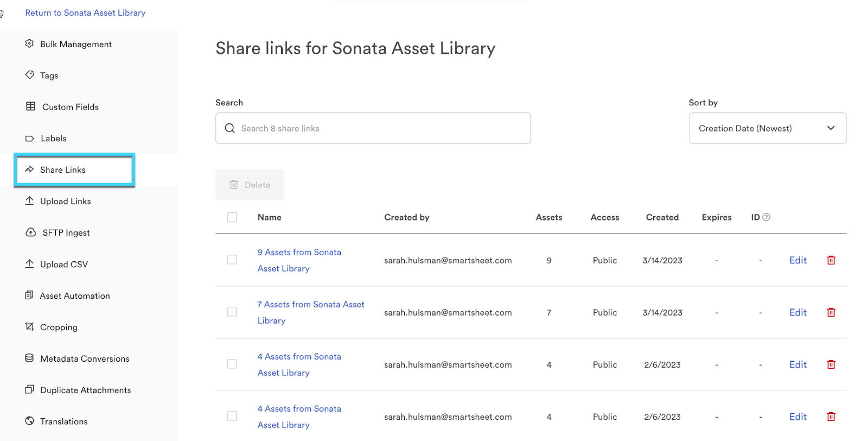Check the box for 9 Assets share link
Screen dimensions: 868x441
coord(232,260)
